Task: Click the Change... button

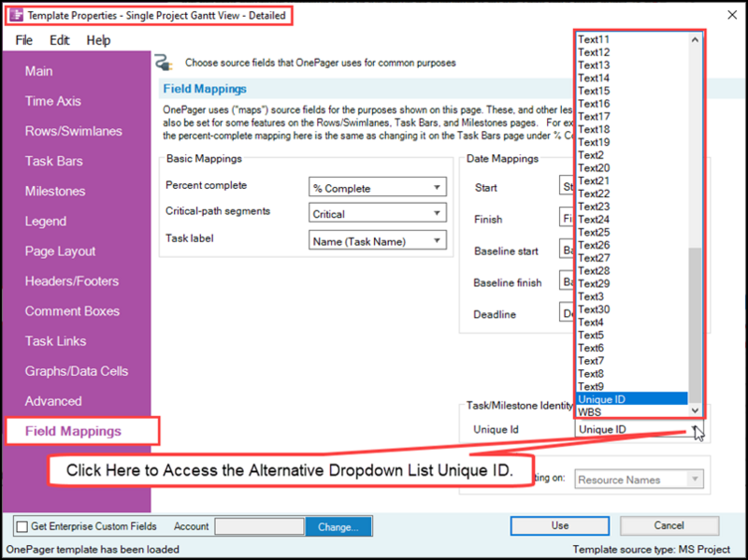Action: tap(338, 526)
